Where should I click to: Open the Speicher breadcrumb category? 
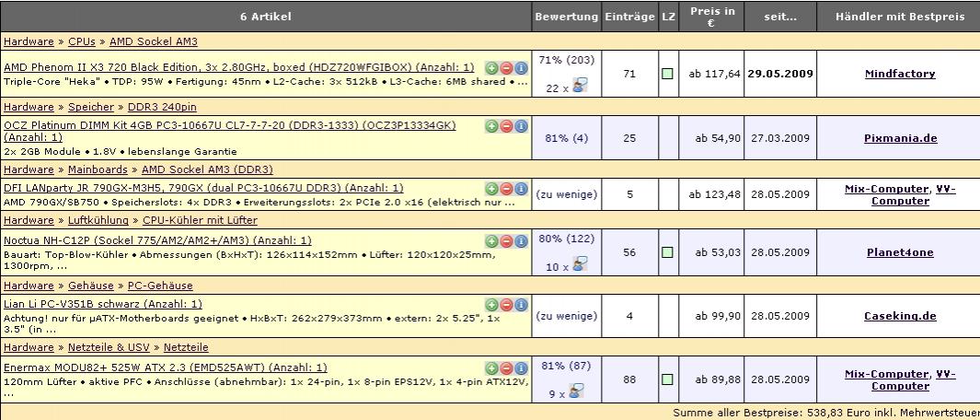(91, 107)
